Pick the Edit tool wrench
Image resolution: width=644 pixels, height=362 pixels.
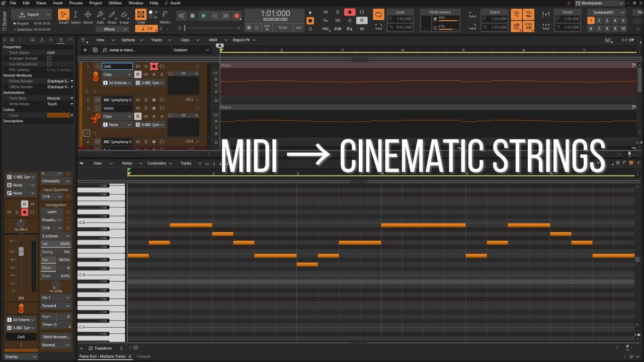100,15
